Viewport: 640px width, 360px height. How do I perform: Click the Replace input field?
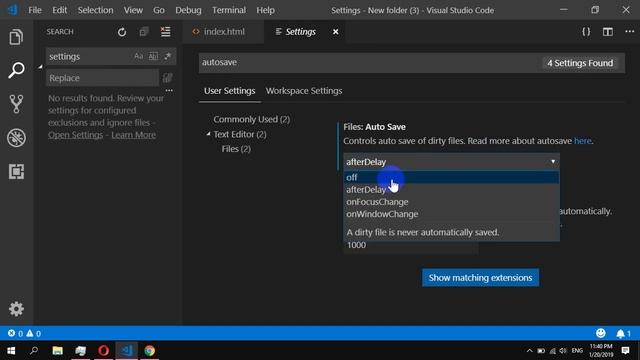[102, 78]
